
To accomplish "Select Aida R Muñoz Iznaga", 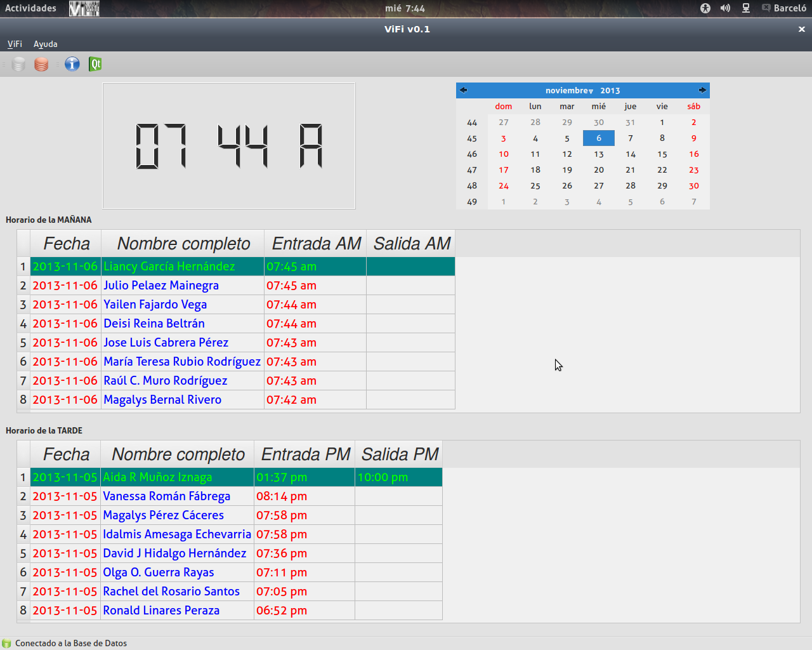I will [178, 477].
